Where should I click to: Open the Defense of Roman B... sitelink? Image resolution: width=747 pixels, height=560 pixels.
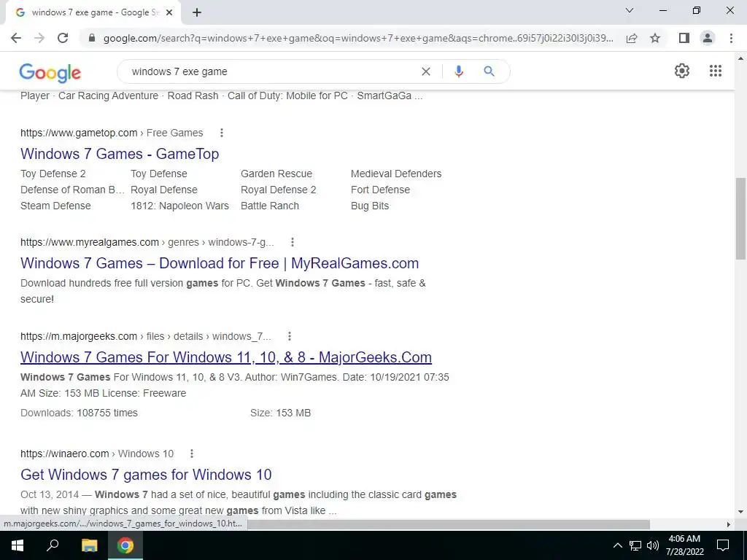tap(72, 190)
